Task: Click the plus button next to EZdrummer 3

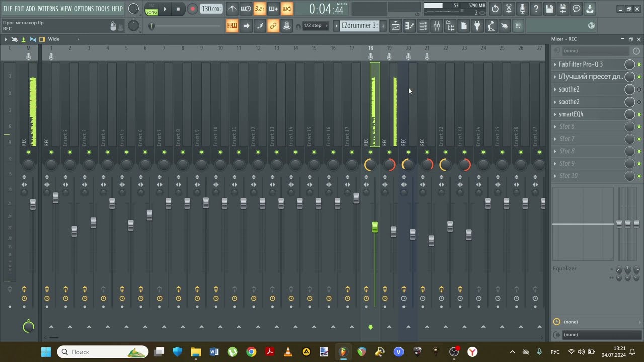Action: click(x=383, y=26)
